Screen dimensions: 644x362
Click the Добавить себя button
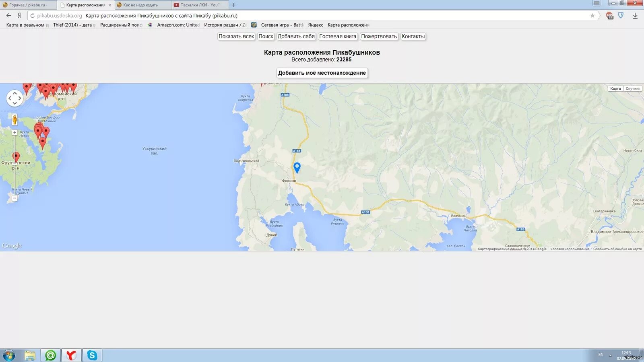[x=296, y=36]
